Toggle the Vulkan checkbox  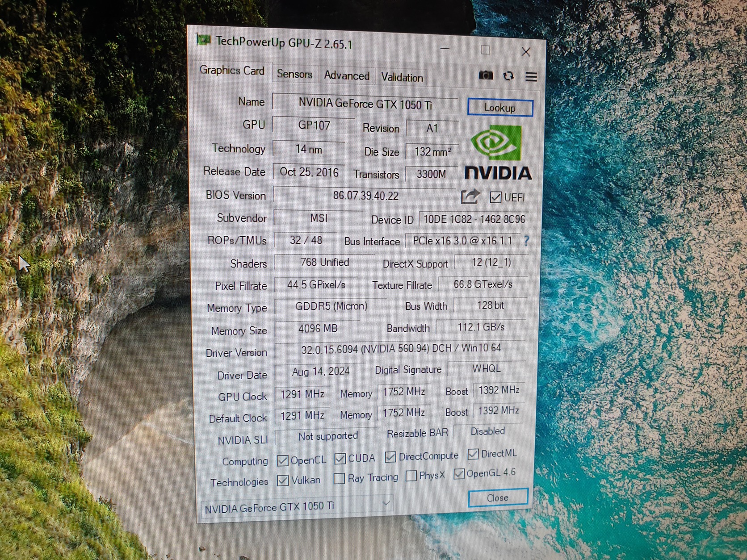click(282, 481)
